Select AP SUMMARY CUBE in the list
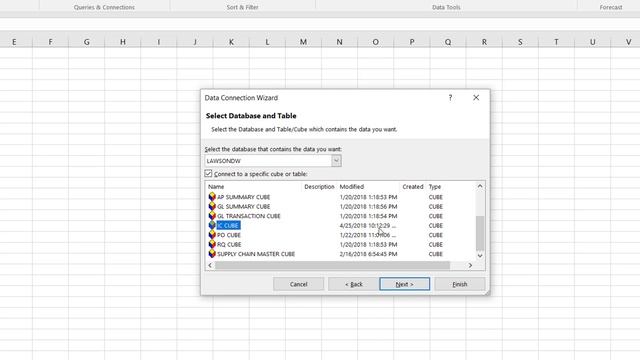This screenshot has width=640, height=360. (x=244, y=197)
